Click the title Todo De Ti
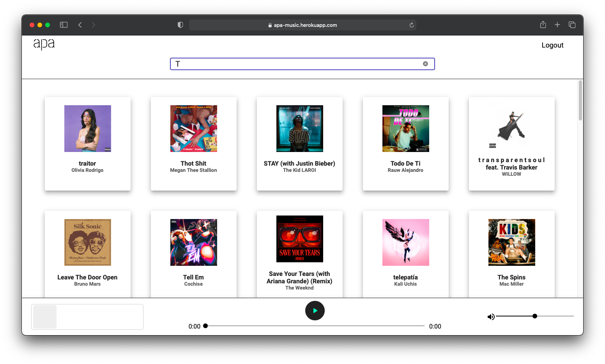 [405, 163]
